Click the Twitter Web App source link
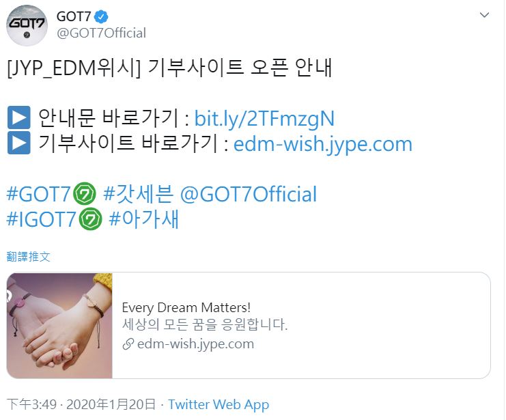Image resolution: width=506 pixels, height=420 pixels. (x=219, y=404)
